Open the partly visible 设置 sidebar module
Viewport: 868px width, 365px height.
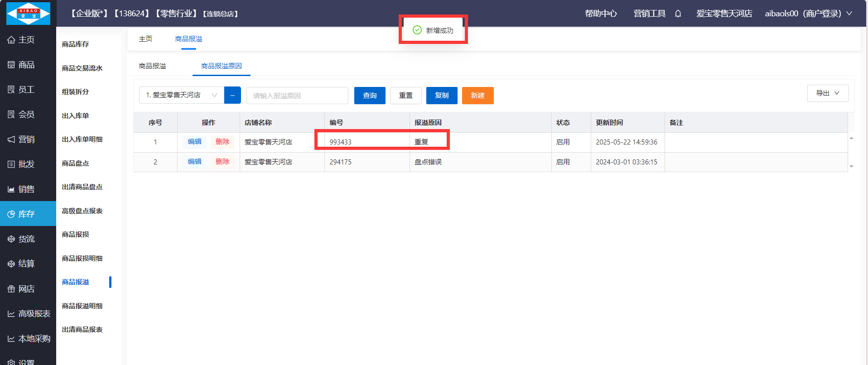[28, 361]
